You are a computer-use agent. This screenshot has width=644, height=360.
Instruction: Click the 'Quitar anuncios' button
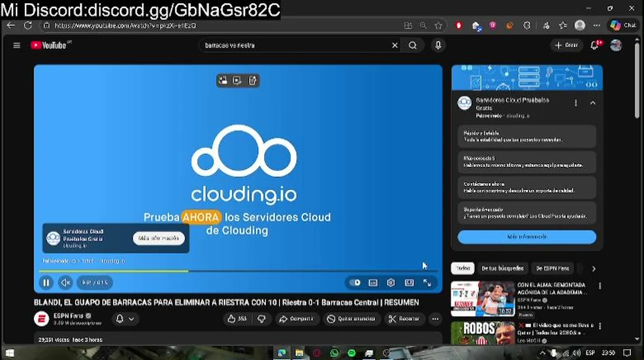point(351,319)
